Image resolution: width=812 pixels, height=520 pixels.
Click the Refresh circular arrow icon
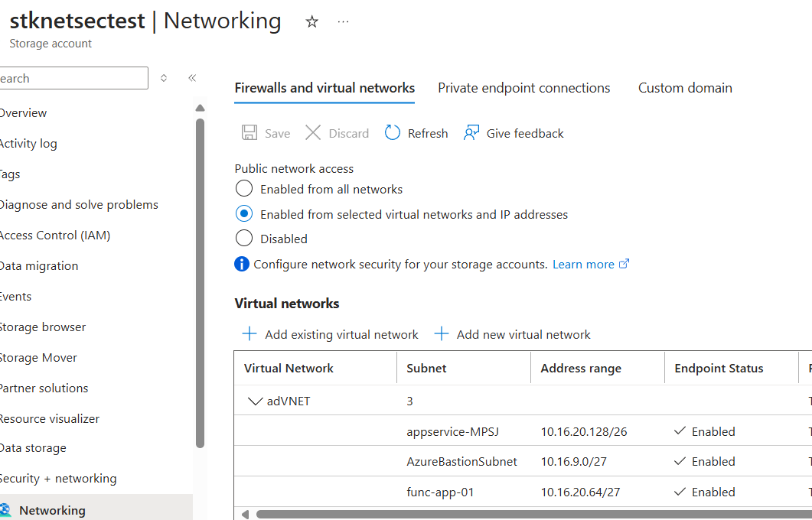point(392,133)
